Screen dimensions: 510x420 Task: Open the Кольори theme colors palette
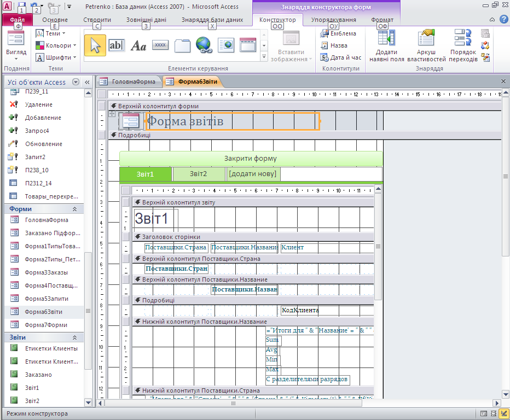coord(57,45)
